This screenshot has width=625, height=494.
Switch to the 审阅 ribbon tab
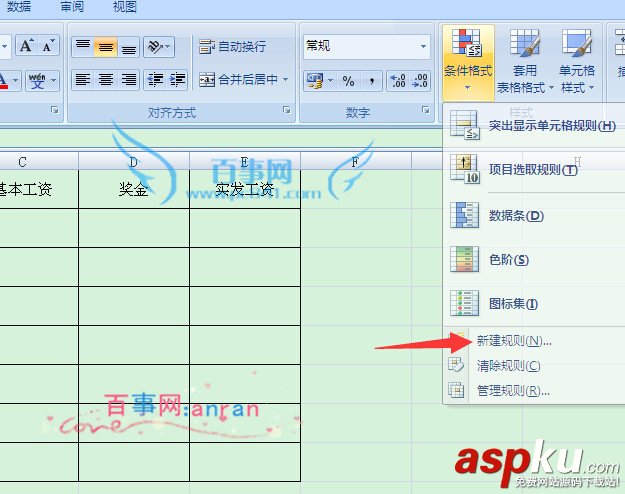coord(72,7)
